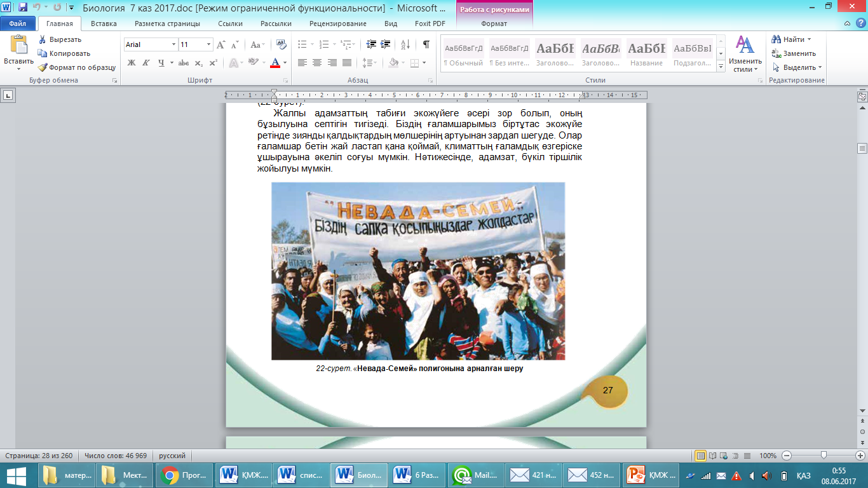
Task: Open the borders dropdown arrow
Action: pos(424,63)
